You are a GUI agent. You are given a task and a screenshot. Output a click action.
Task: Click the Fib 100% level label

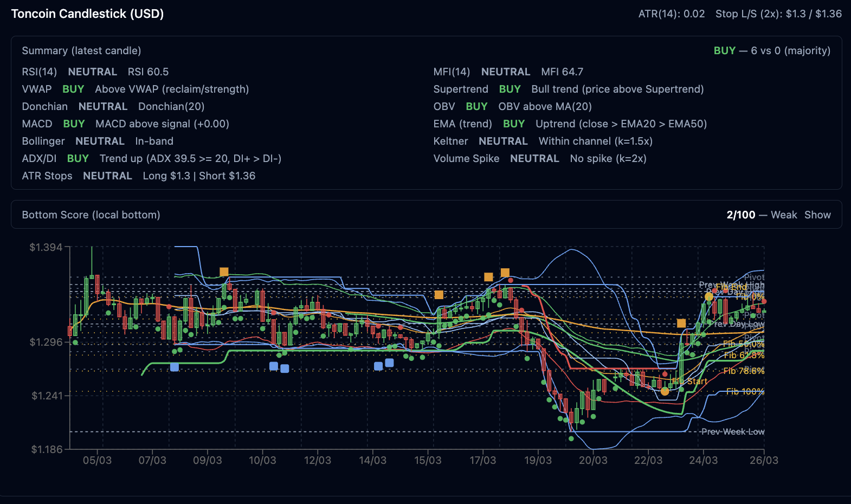point(745,391)
